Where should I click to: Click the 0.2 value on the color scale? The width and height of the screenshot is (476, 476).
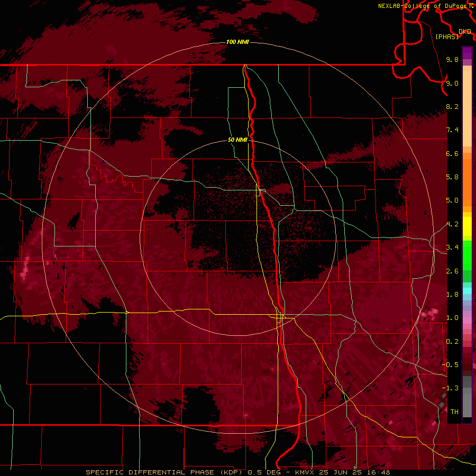[452, 342]
